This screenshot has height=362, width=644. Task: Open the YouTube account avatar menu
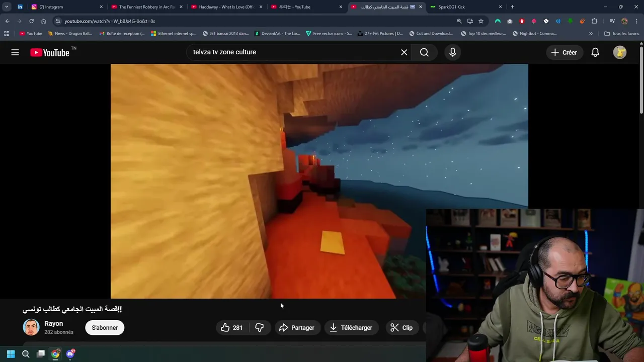[620, 52]
